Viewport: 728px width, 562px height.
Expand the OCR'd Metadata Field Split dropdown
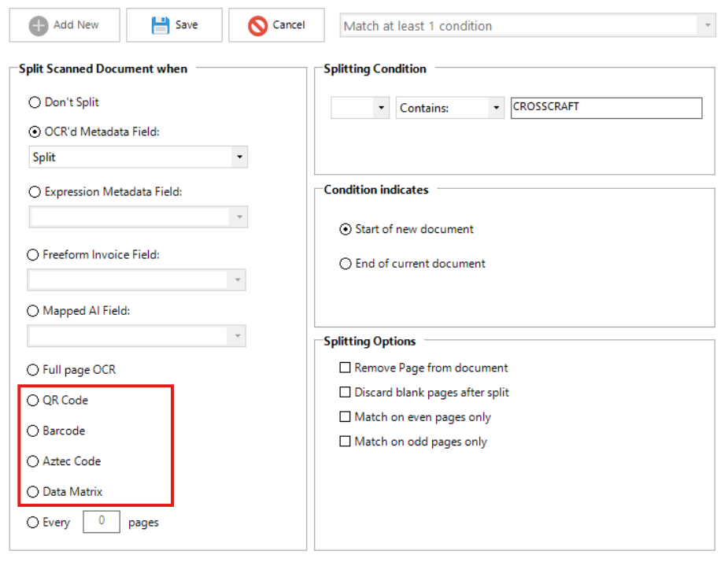(238, 157)
